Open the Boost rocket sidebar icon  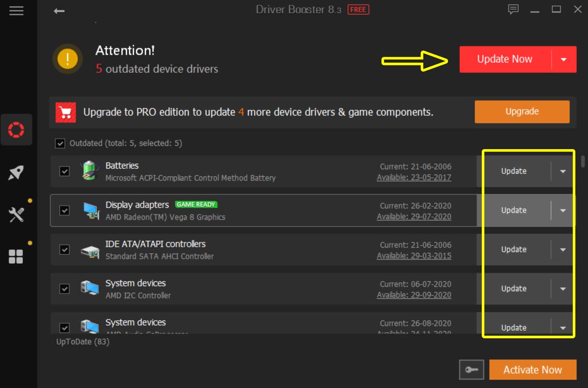click(x=16, y=173)
